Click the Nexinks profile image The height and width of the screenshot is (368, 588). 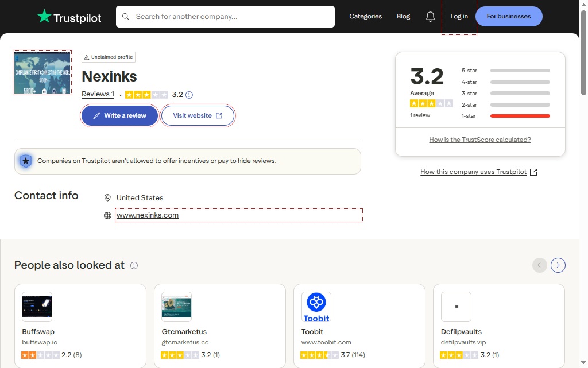[x=42, y=72]
